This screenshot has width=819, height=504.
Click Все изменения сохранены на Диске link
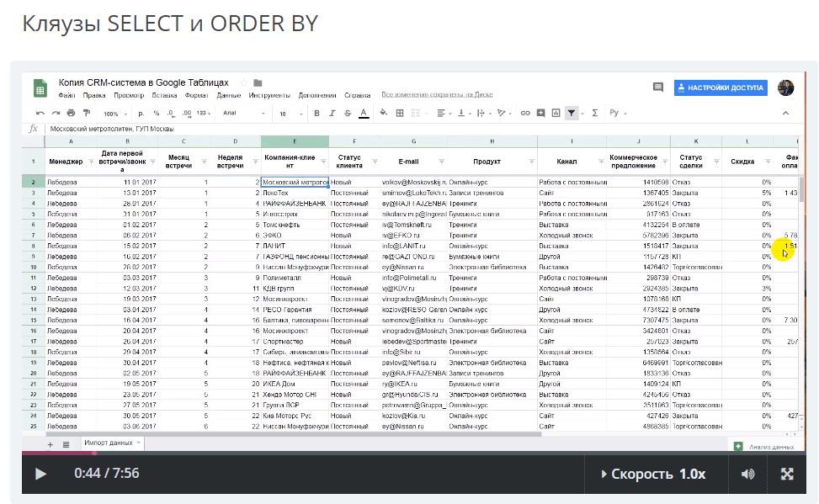(437, 95)
